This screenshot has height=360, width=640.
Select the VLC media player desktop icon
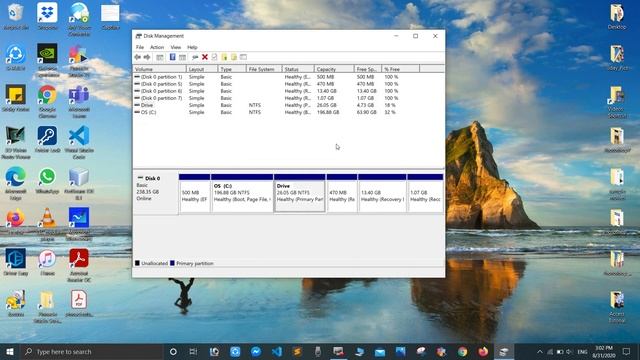click(x=47, y=224)
